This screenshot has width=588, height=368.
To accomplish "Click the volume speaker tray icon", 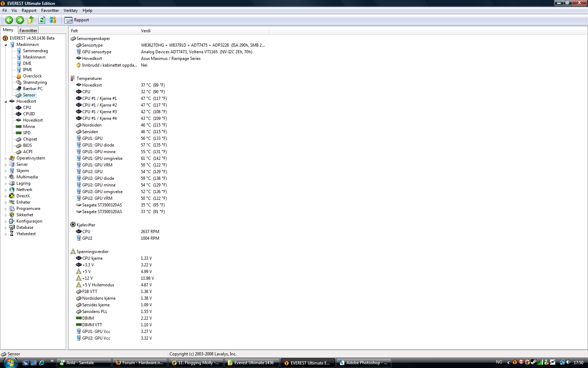I will (568, 362).
